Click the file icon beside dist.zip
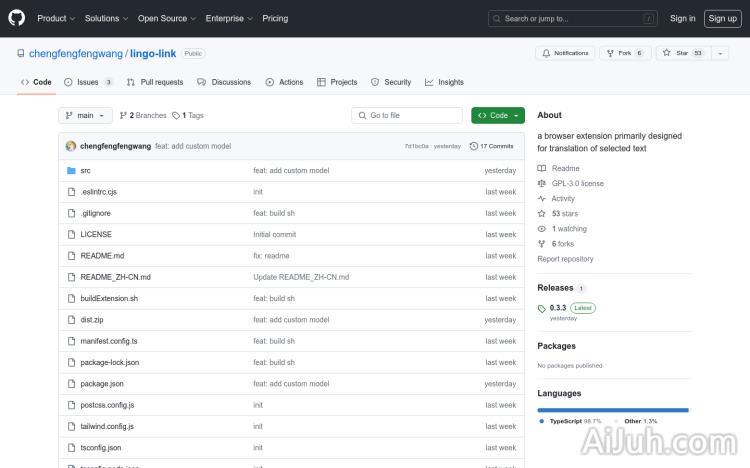This screenshot has height=468, width=750. pos(71,320)
